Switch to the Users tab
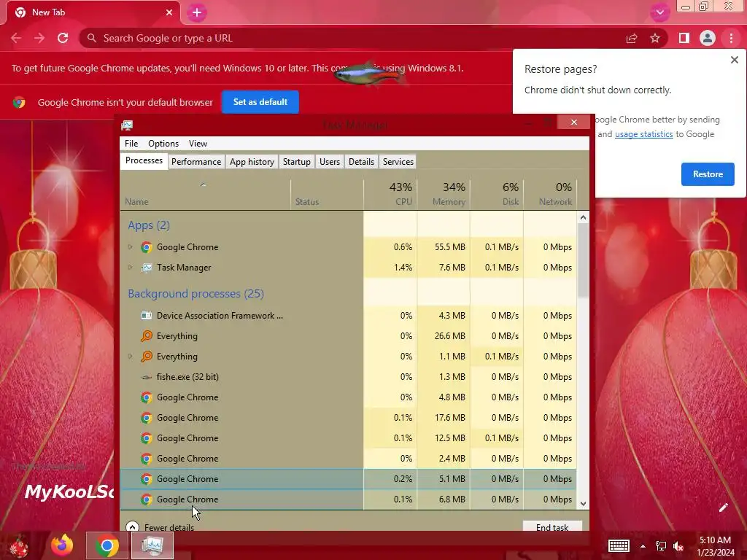The height and width of the screenshot is (560, 747). pos(330,162)
